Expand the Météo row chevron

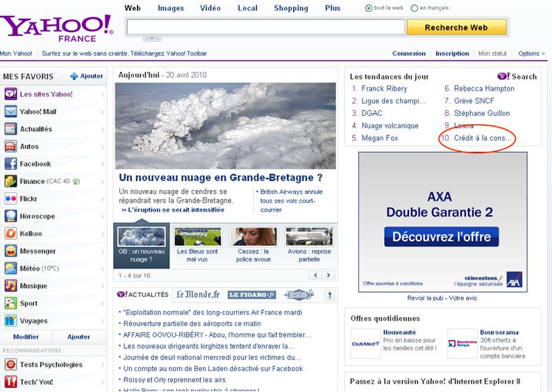pos(103,269)
